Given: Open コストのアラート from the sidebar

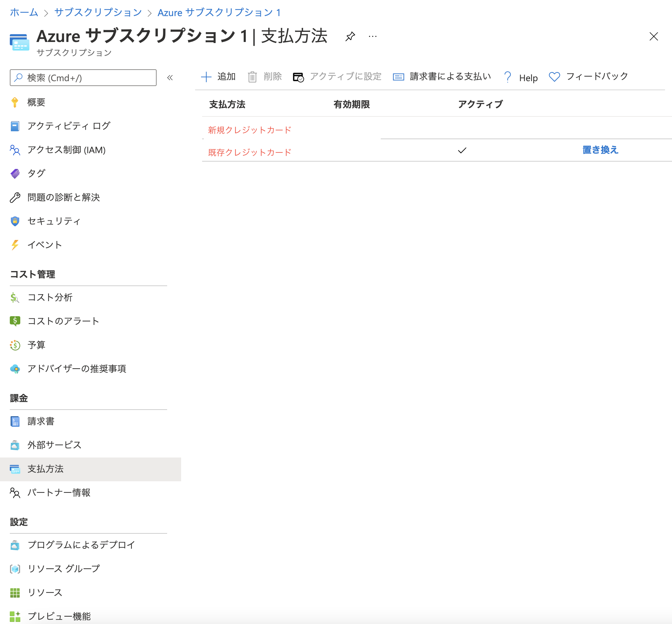Looking at the screenshot, I should pos(63,321).
